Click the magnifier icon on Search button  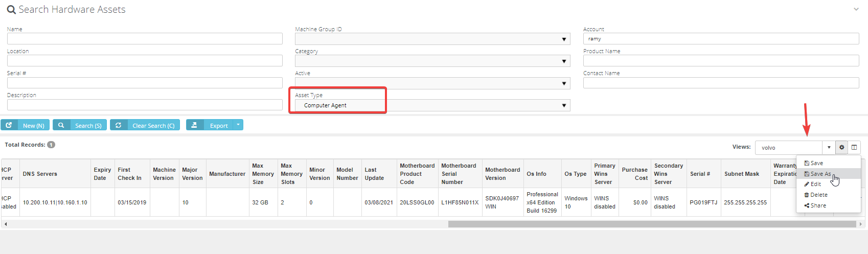(x=61, y=125)
